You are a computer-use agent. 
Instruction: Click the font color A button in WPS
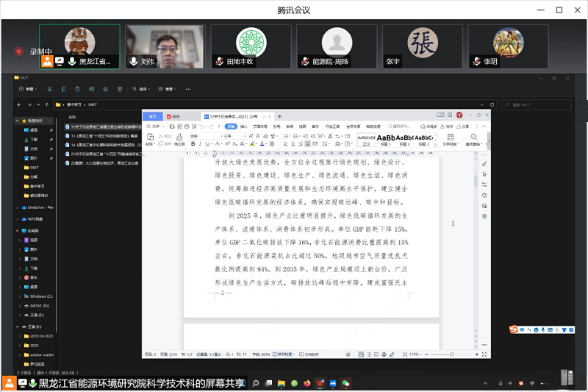pos(262,143)
